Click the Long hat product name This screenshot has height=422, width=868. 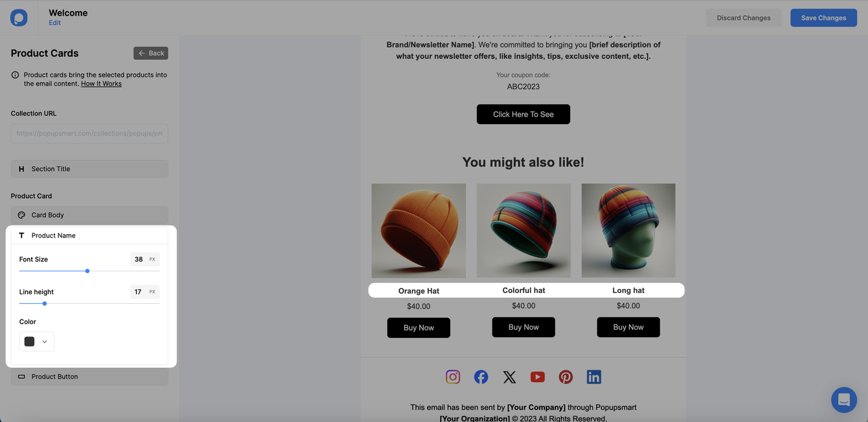pyautogui.click(x=629, y=290)
